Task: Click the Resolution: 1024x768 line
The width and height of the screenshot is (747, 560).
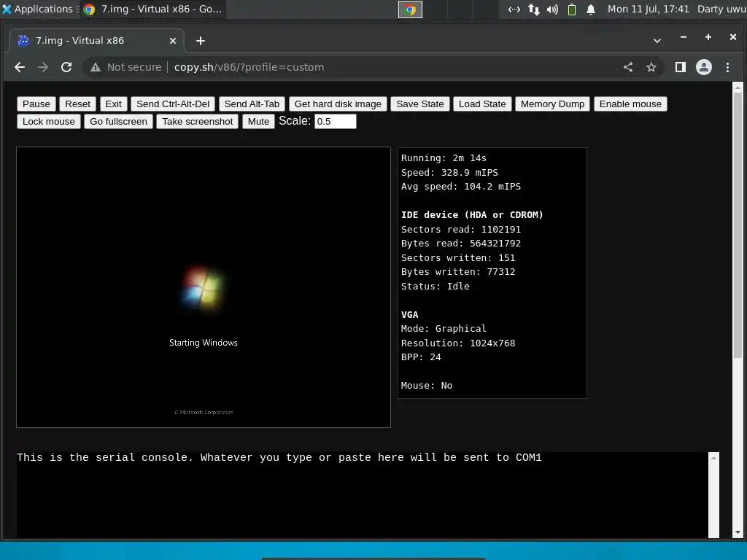Action: [x=458, y=343]
